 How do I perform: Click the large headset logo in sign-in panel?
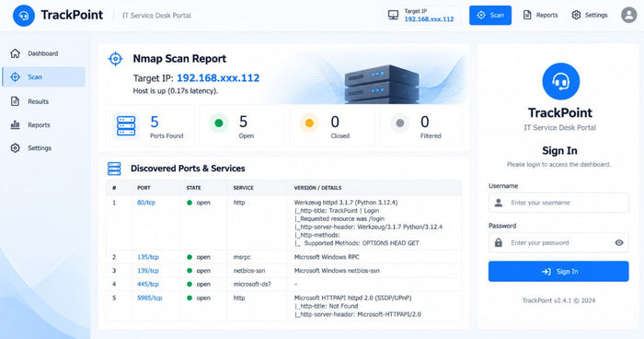click(x=560, y=81)
